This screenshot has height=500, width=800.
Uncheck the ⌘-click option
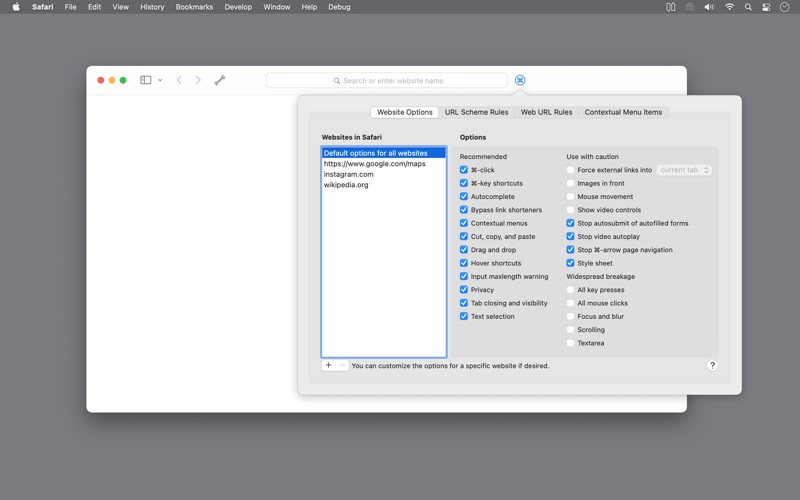464,170
